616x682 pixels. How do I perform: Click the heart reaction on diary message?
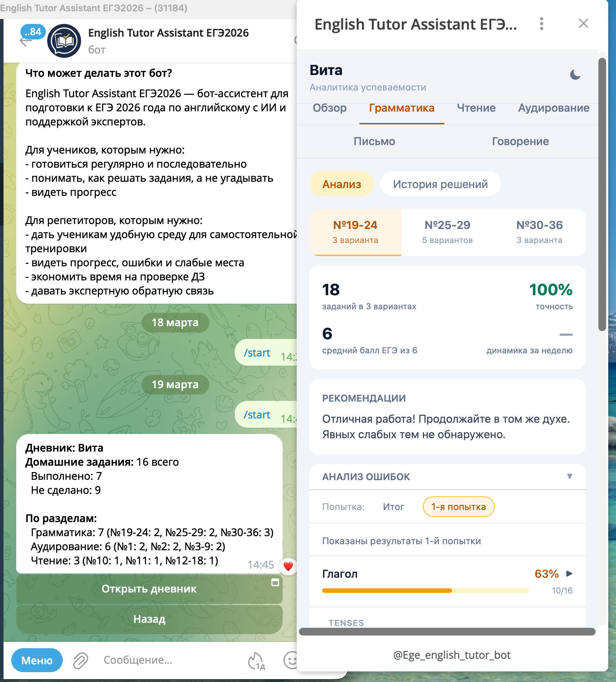(288, 566)
